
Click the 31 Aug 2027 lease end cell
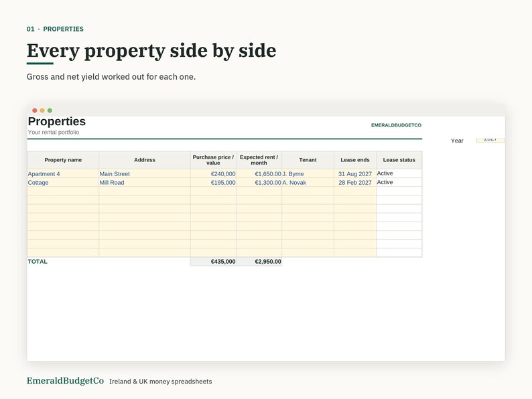point(355,173)
